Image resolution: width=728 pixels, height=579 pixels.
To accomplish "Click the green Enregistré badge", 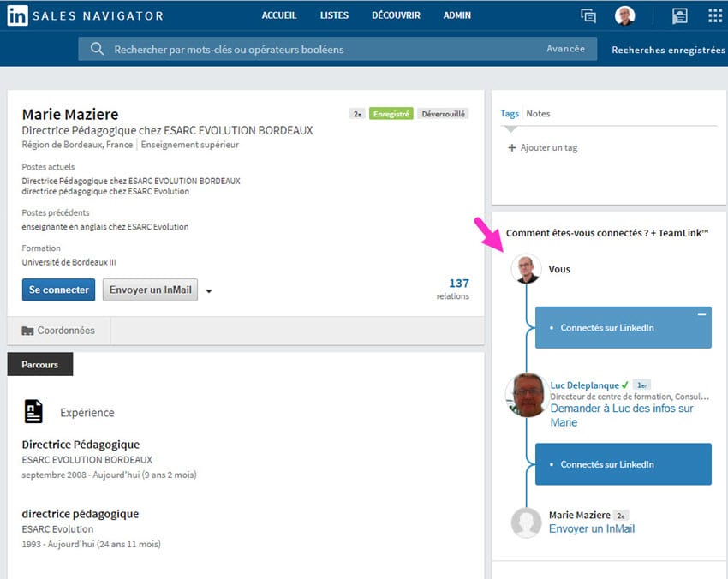I will [391, 114].
